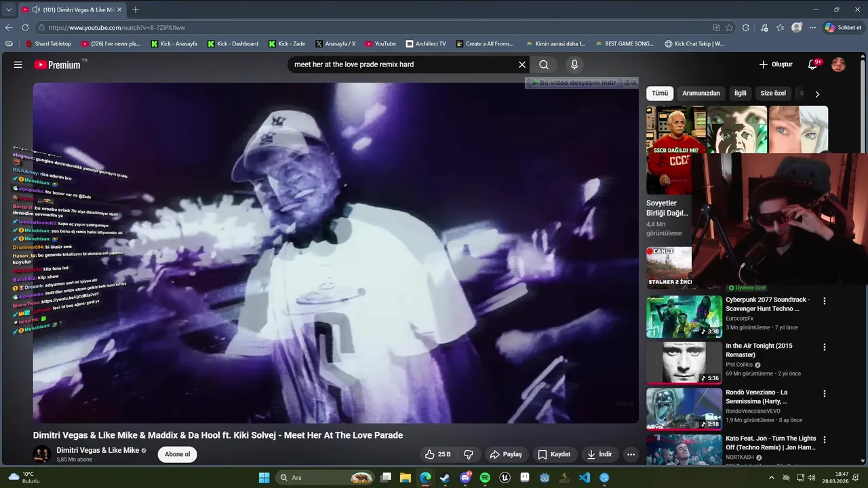Open Visual Studio Code from taskbar
This screenshot has width=868, height=488.
[x=585, y=478]
